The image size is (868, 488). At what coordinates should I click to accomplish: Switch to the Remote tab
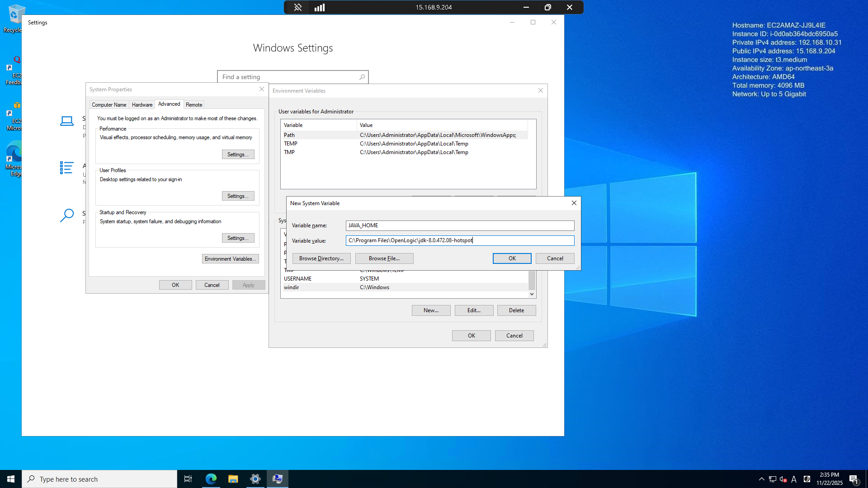[194, 105]
